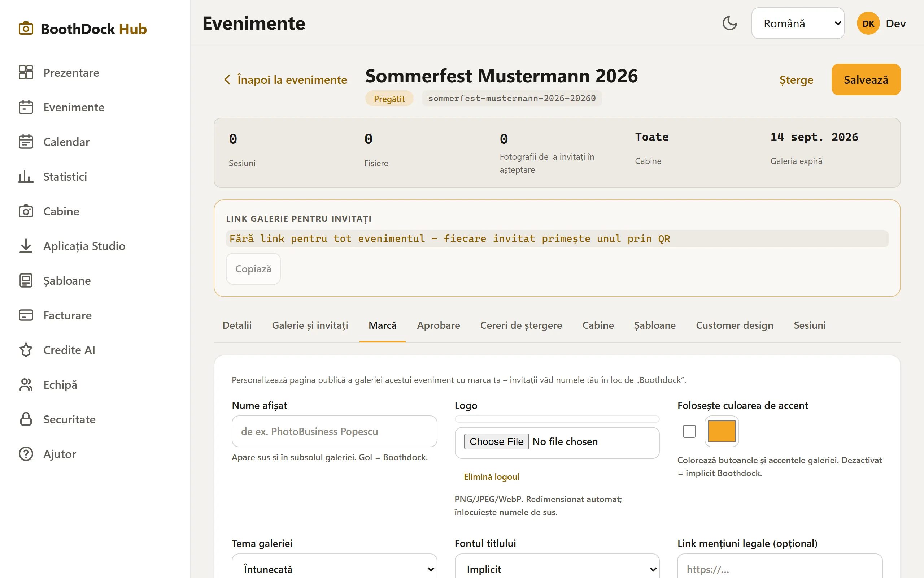Screen dimensions: 924x578
Task: Click the Cabine camera icon in sidebar
Action: tap(26, 211)
